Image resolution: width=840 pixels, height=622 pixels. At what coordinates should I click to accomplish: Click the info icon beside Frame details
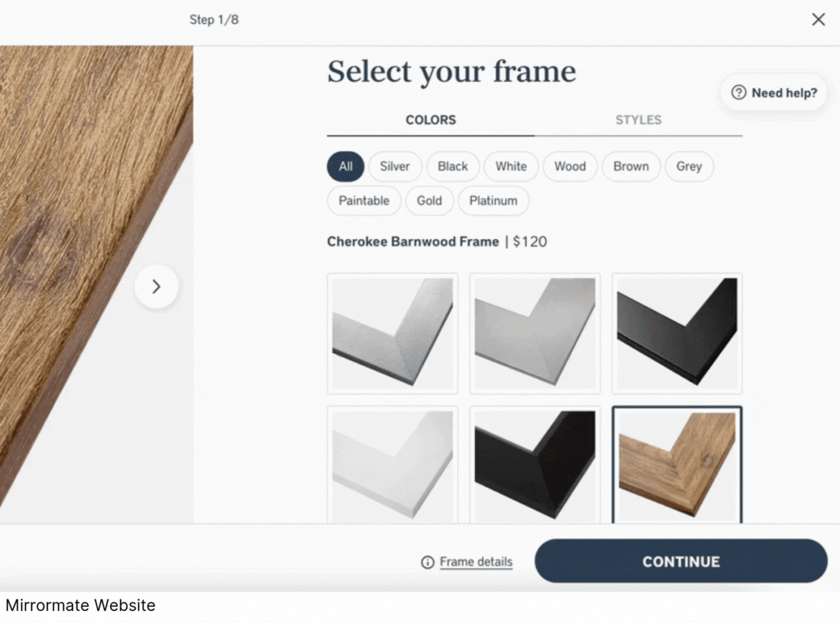427,563
